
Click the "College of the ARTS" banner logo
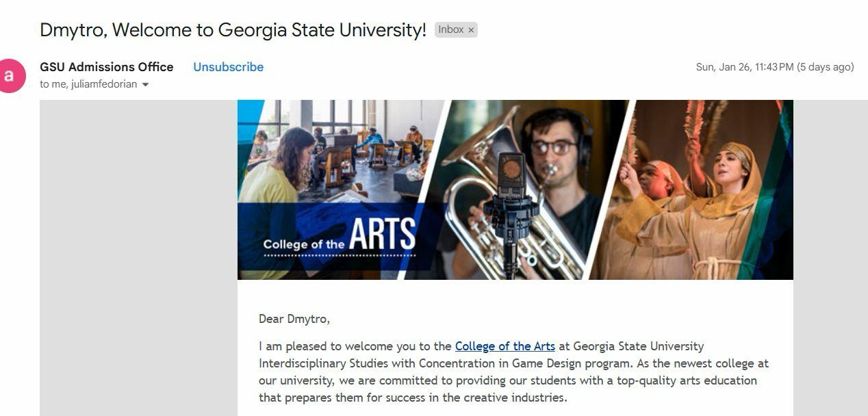coord(340,237)
